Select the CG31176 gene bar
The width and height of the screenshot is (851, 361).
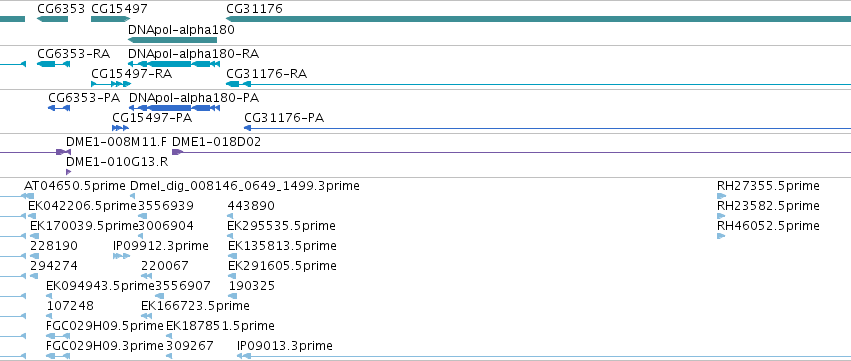tap(538, 20)
